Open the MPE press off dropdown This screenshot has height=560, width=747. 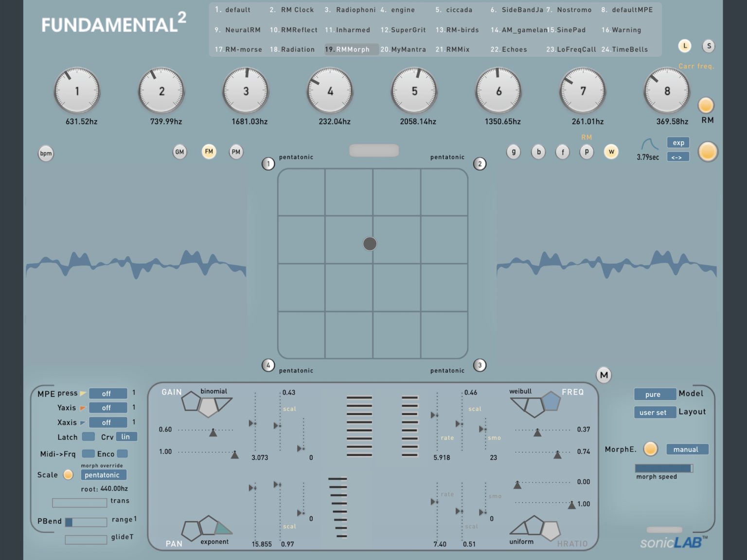(x=108, y=393)
